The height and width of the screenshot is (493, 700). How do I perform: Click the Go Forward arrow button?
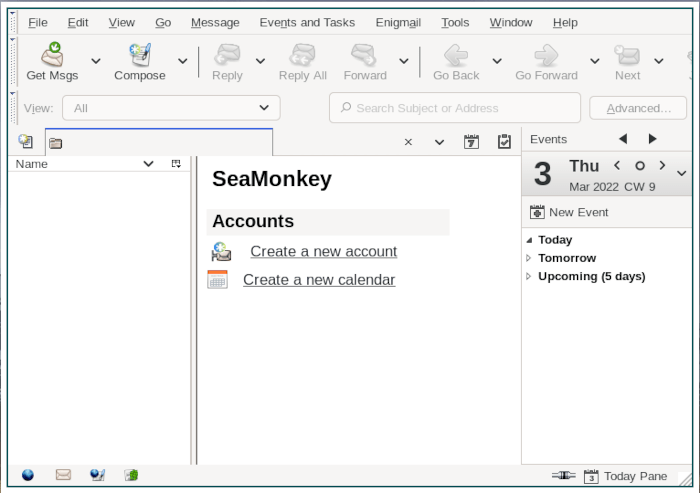pos(546,62)
